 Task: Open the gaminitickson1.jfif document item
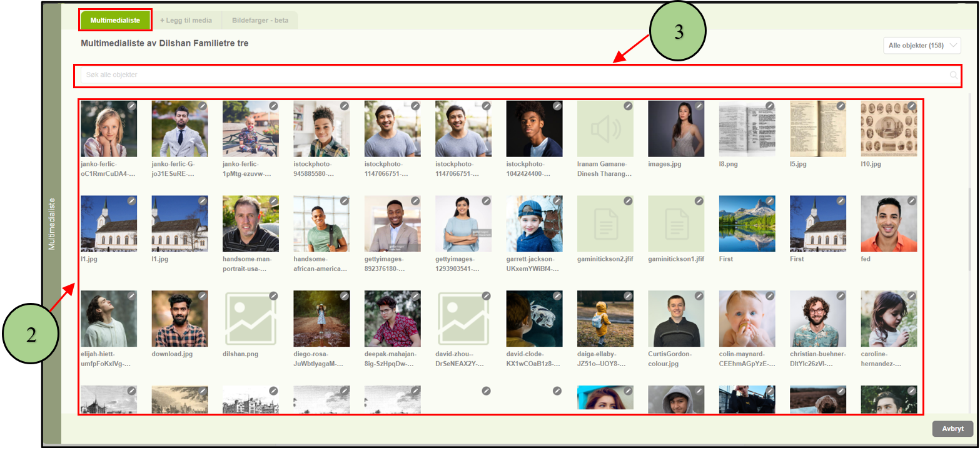676,223
